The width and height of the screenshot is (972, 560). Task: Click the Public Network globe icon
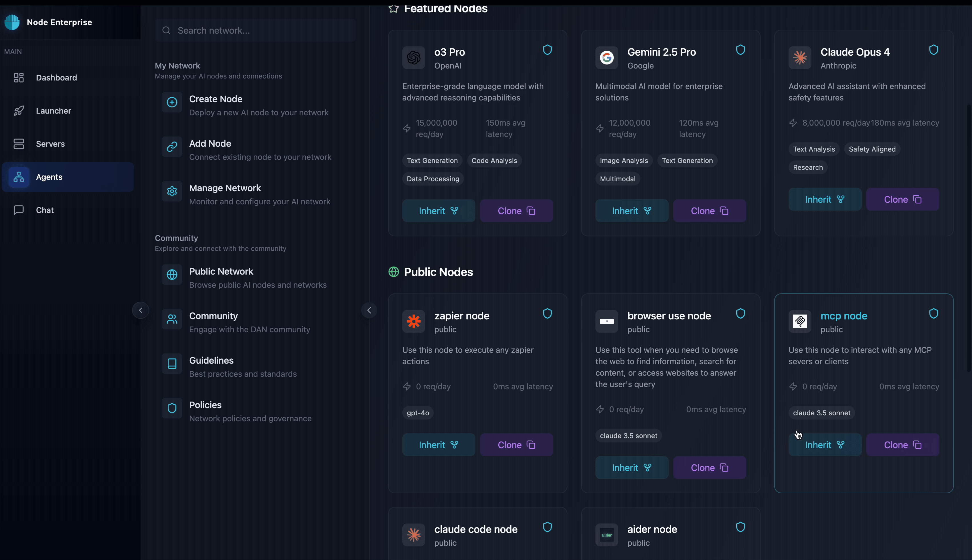172,275
